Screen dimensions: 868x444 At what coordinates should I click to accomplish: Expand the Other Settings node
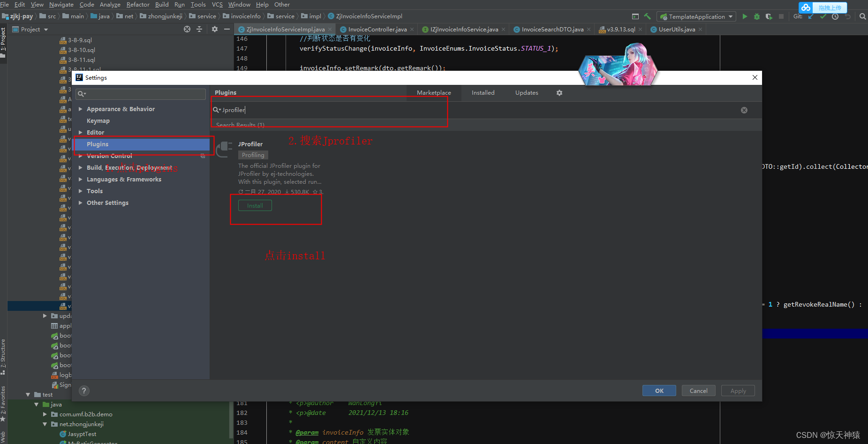[x=80, y=203]
